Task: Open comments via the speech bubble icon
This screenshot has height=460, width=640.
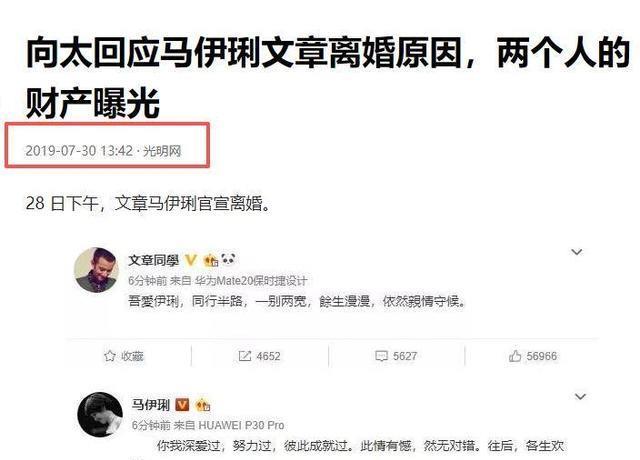Action: (381, 356)
